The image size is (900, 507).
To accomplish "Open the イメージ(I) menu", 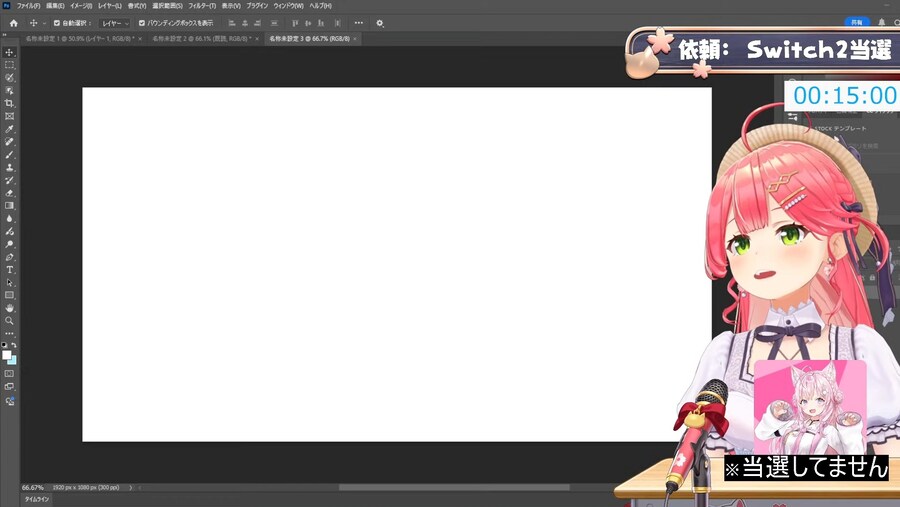I will [81, 6].
